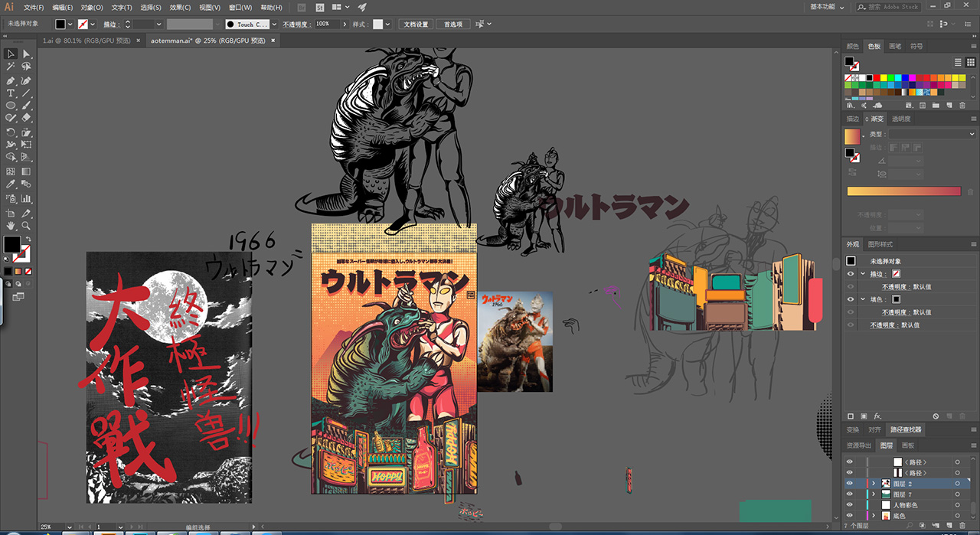Select the Rotate tool

pos(11,132)
